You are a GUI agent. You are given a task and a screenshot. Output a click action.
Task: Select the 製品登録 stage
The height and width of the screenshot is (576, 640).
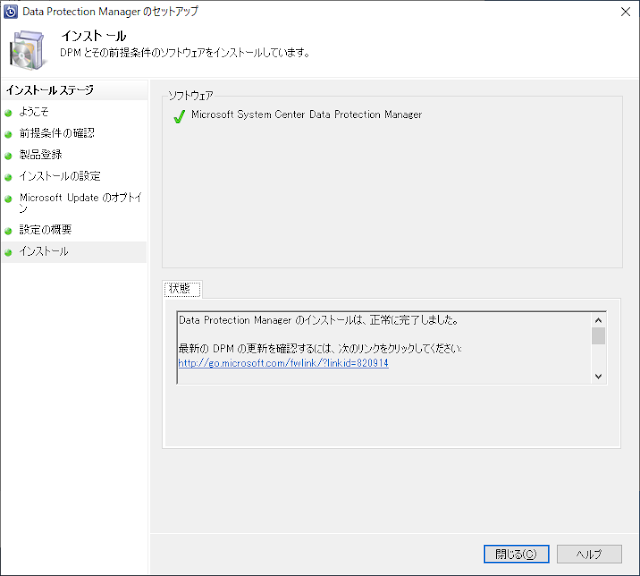pos(41,154)
